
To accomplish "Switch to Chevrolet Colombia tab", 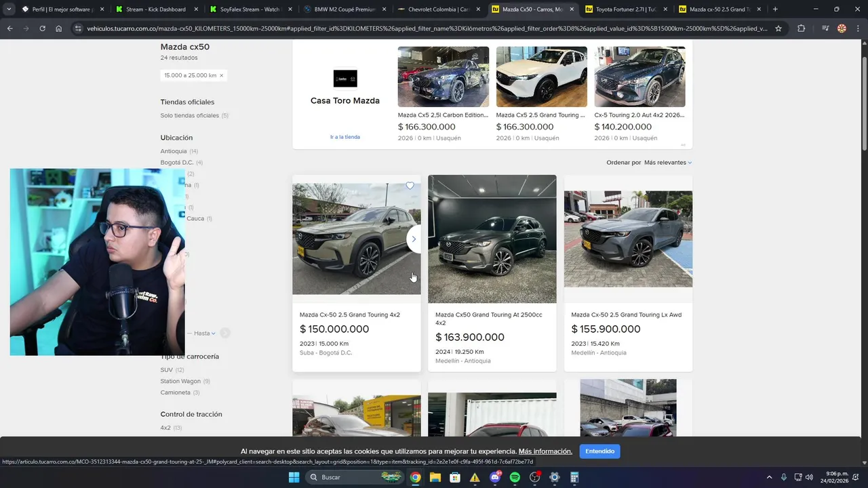I will [x=437, y=9].
